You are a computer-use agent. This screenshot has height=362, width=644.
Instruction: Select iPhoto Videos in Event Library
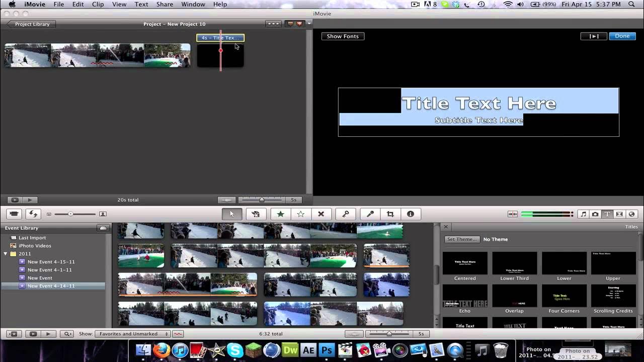tap(35, 246)
